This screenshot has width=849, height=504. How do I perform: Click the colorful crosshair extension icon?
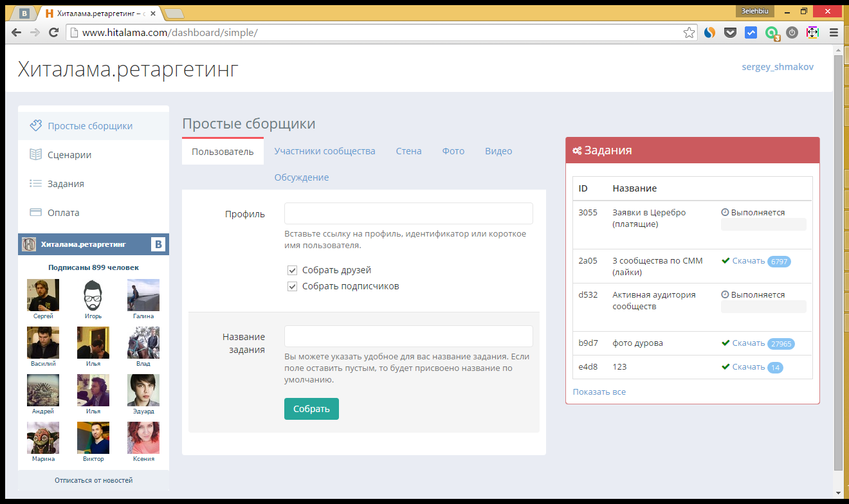(812, 32)
